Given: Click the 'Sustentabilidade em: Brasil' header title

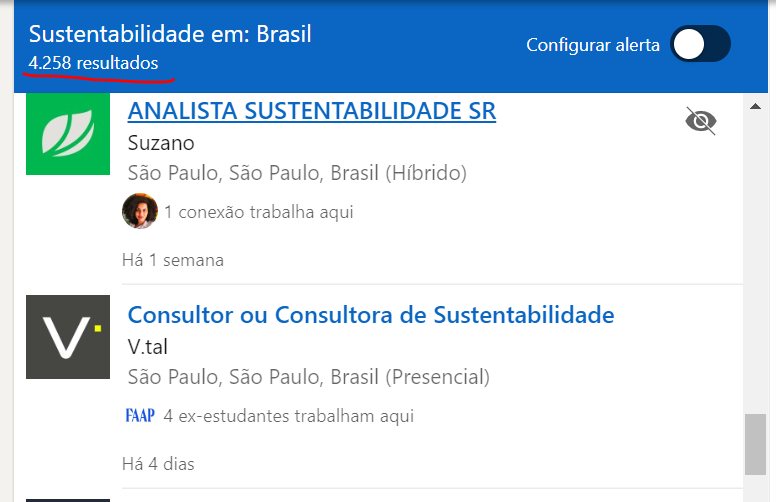Looking at the screenshot, I should click(x=170, y=34).
